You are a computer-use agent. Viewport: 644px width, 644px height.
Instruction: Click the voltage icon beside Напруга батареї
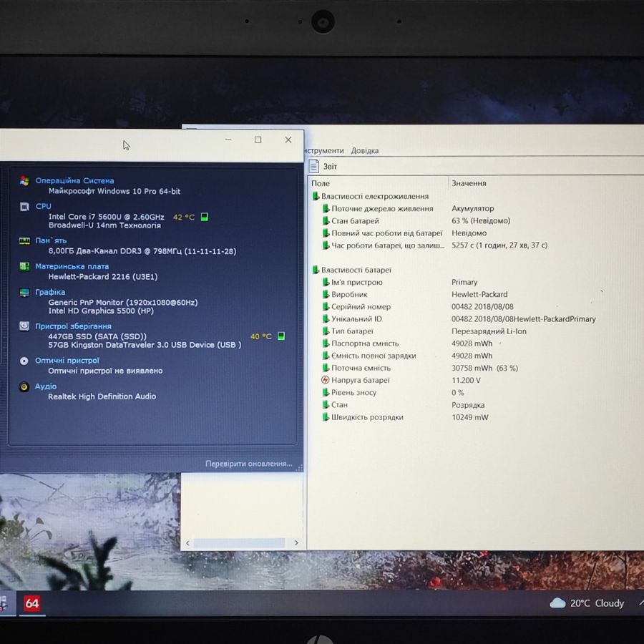[x=326, y=381]
